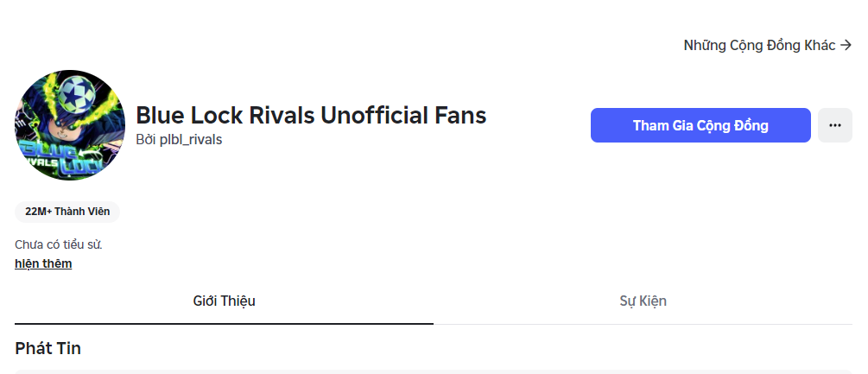
Task: Join via the Tham Gia Cộng Đồng button
Action: [x=700, y=125]
